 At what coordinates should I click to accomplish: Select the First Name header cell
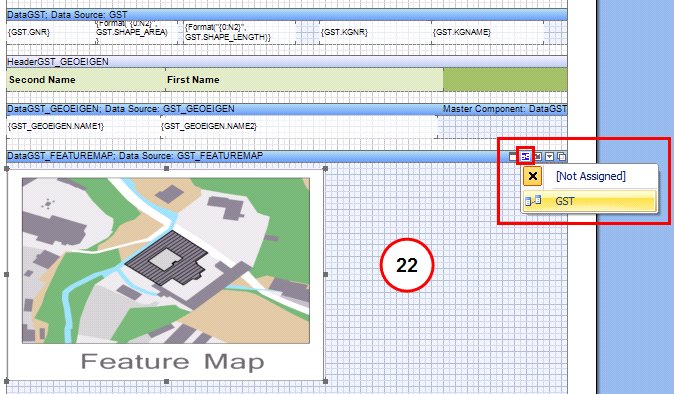click(x=304, y=79)
